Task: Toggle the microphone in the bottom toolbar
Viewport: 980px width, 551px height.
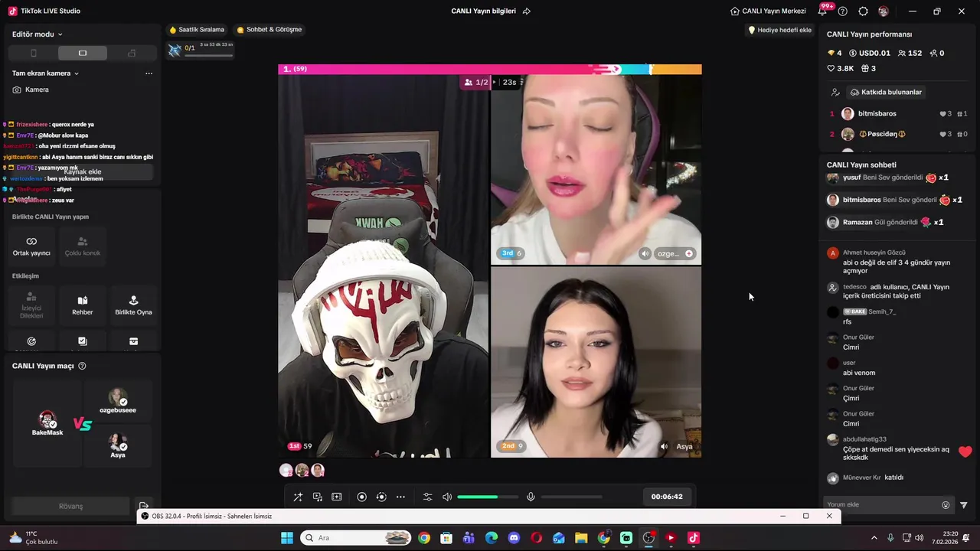Action: click(531, 497)
